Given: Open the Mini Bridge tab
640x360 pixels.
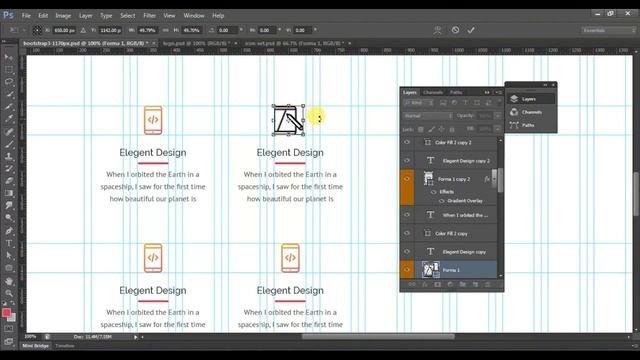Looking at the screenshot, I should 36,346.
